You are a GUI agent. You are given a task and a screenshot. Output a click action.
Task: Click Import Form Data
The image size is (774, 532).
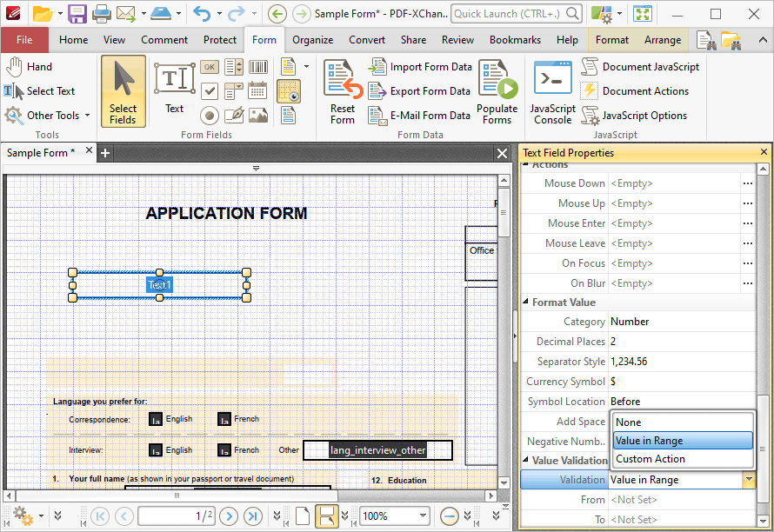pos(420,67)
